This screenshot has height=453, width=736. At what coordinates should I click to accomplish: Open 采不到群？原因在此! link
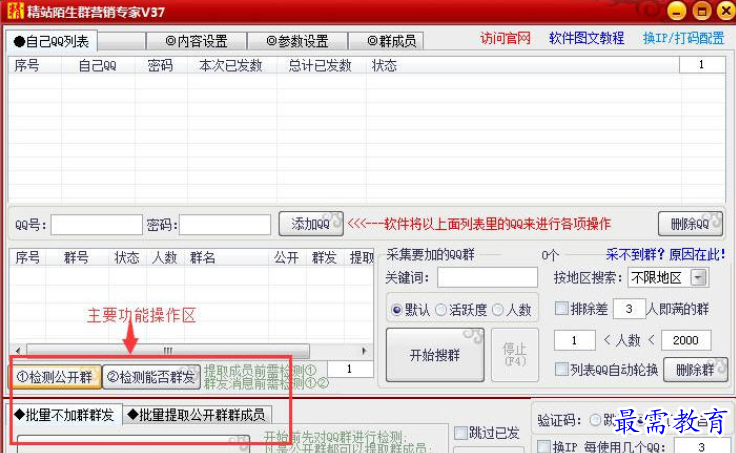665,254
